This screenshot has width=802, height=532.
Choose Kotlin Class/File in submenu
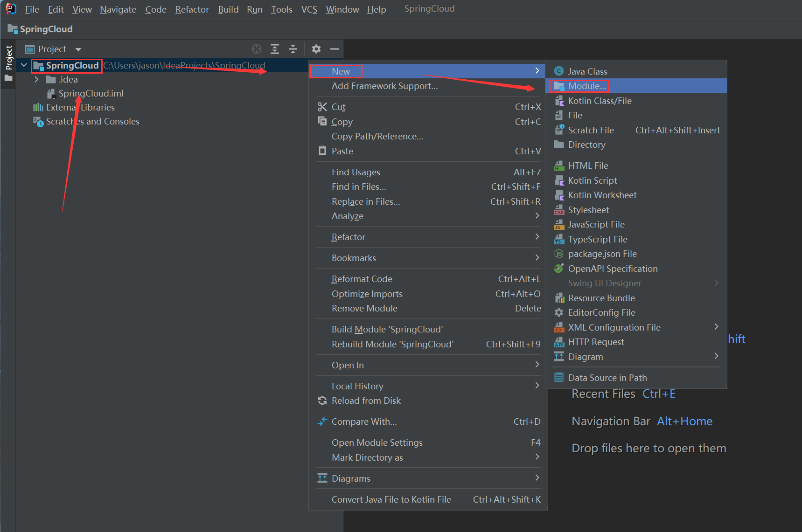tap(600, 101)
